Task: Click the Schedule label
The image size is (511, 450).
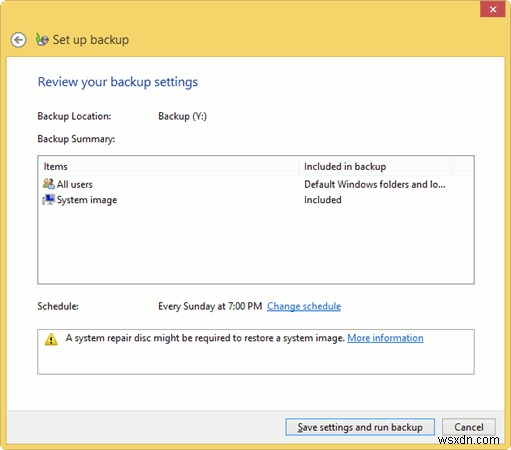Action: click(58, 306)
